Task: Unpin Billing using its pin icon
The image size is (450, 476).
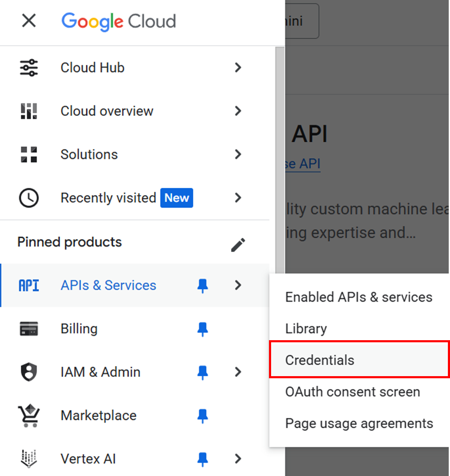Action: point(203,329)
